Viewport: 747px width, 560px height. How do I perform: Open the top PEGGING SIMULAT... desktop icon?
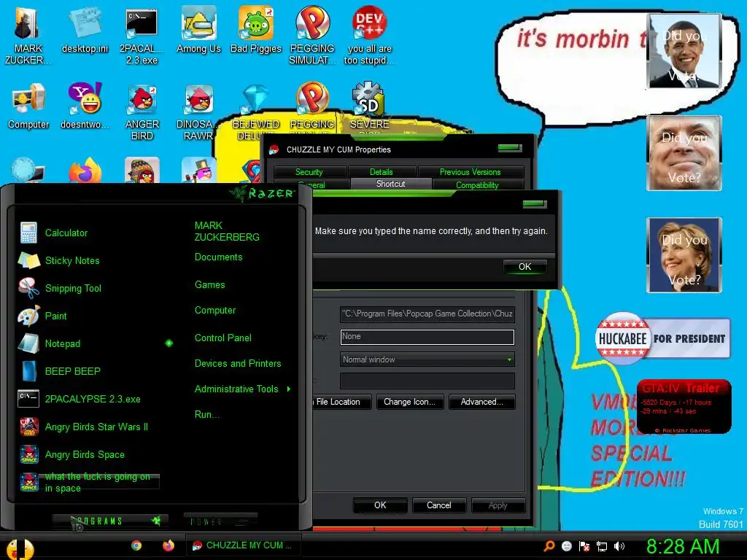(x=312, y=36)
